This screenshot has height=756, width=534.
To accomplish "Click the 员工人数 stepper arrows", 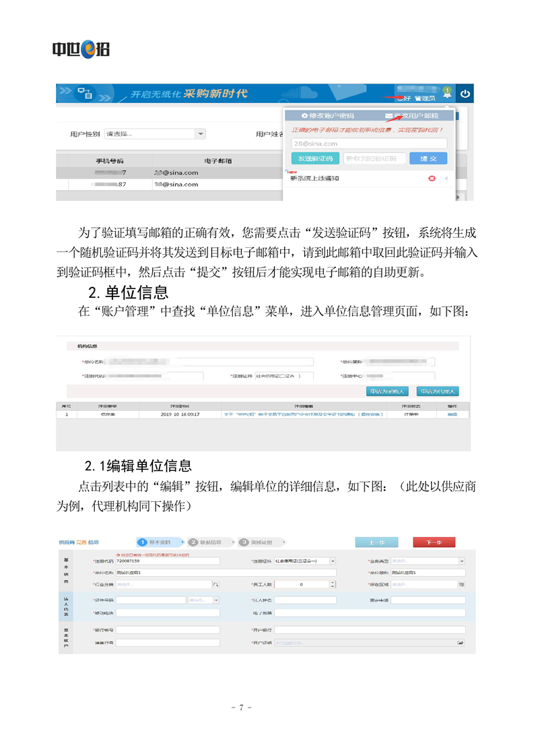I will 333,584.
